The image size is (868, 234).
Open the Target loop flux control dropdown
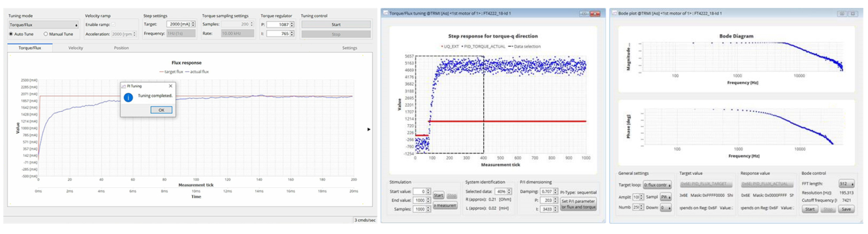coord(657,185)
